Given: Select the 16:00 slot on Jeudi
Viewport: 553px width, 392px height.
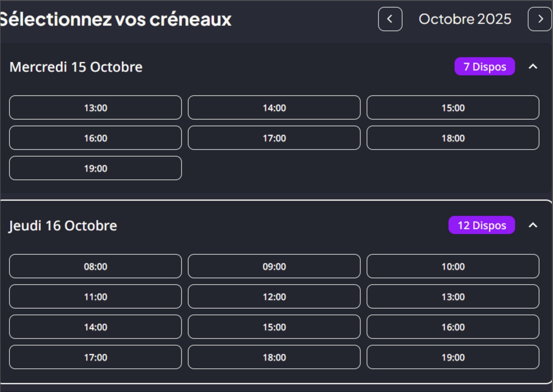Looking at the screenshot, I should [453, 327].
